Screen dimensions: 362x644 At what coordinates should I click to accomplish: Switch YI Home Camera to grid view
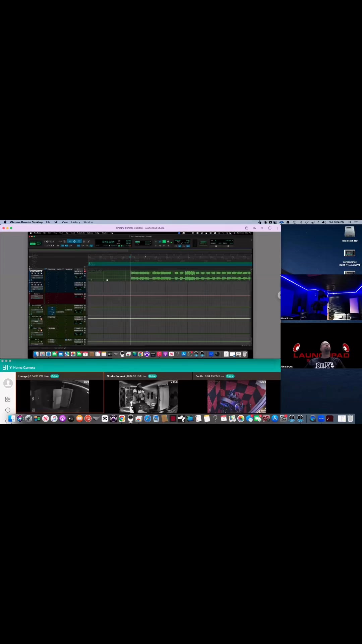click(x=8, y=399)
